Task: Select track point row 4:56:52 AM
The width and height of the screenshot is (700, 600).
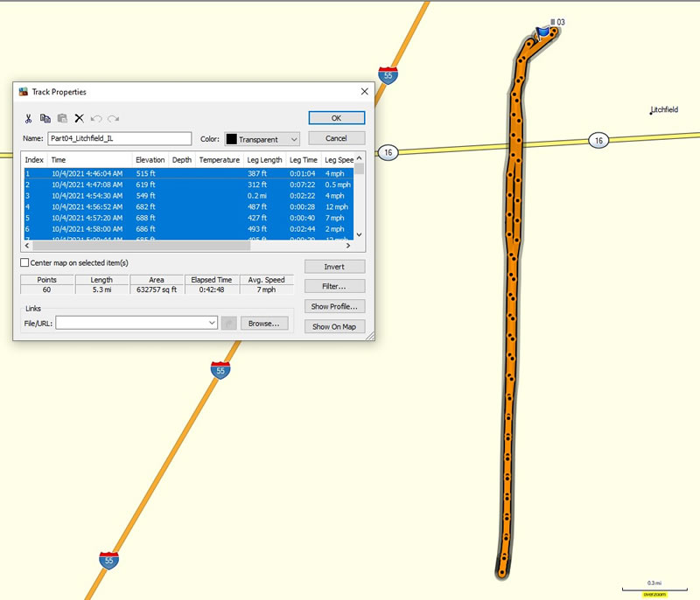Action: click(x=189, y=207)
